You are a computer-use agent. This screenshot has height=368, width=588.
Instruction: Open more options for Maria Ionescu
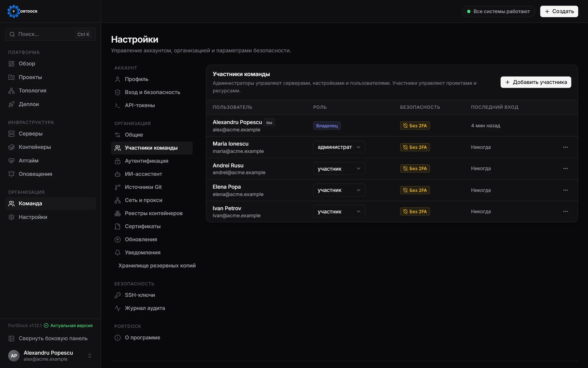click(x=565, y=147)
